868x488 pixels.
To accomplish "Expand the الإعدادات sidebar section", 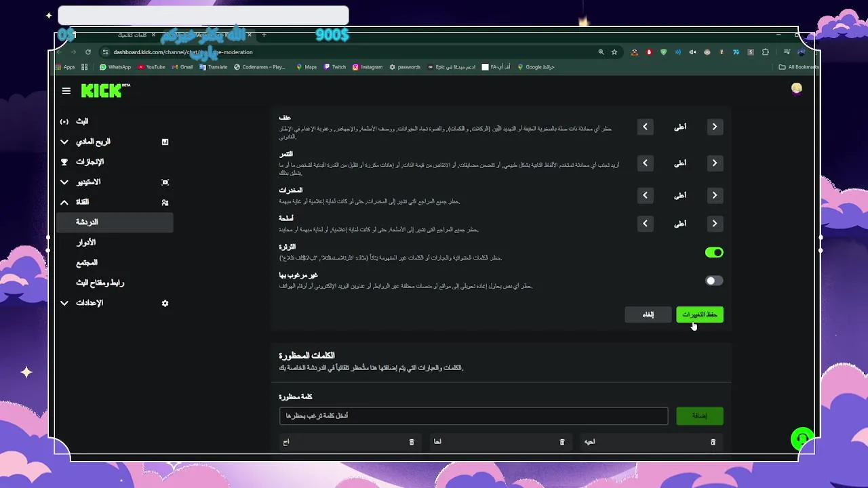I will pyautogui.click(x=64, y=303).
